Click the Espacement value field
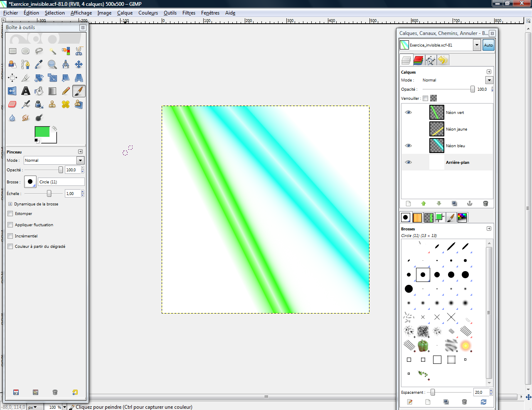 pos(480,392)
